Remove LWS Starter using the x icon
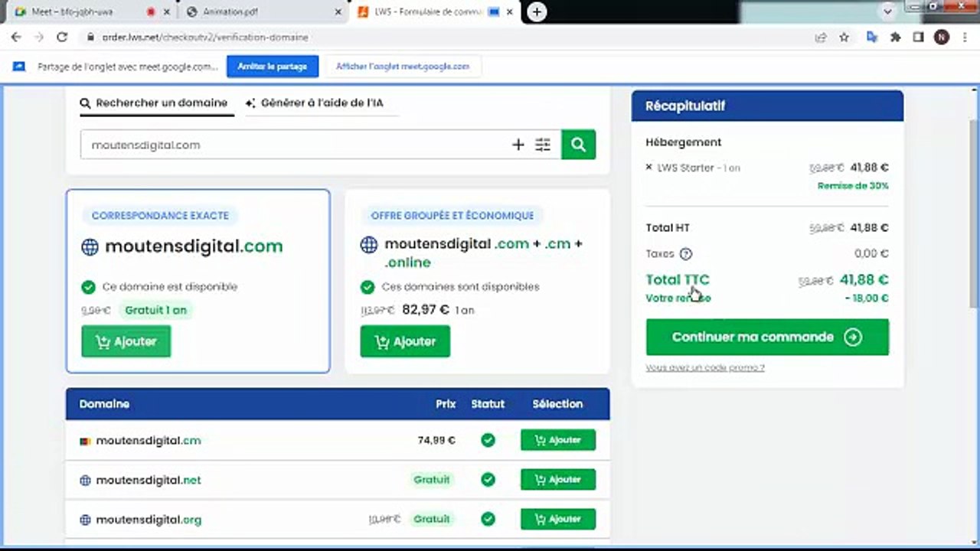This screenshot has width=980, height=551. pos(648,167)
